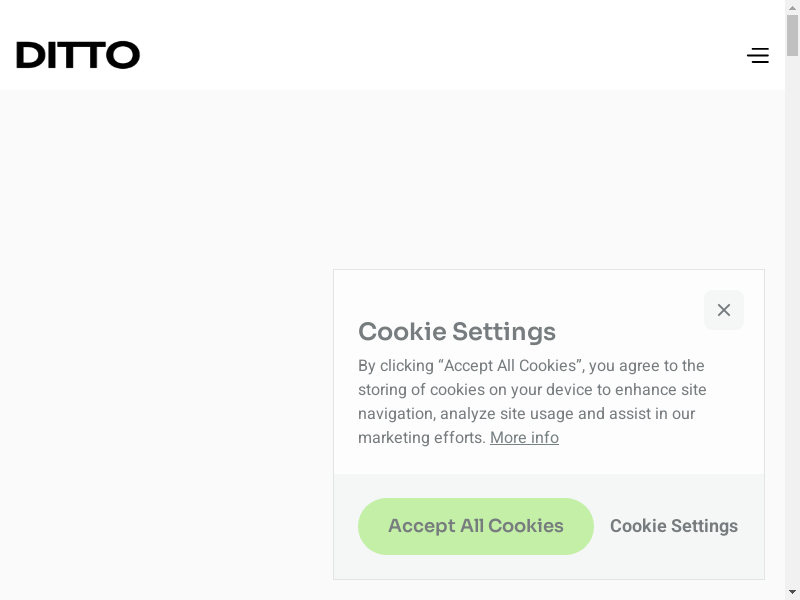Viewport: 800px width, 600px height.
Task: Click the DITTO logo
Action: point(78,55)
